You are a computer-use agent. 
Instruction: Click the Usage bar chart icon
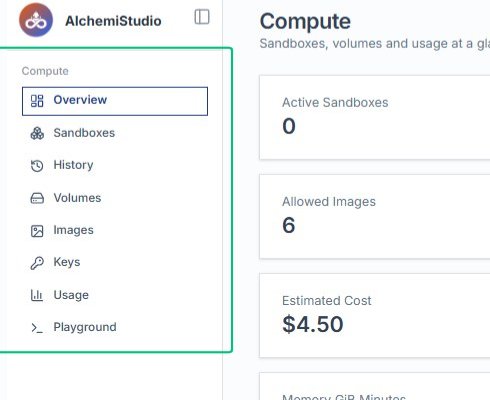37,295
